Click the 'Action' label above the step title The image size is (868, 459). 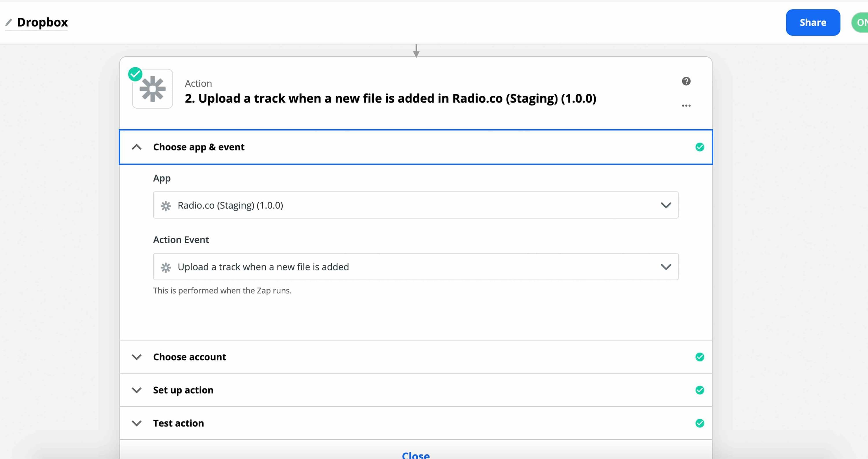(198, 84)
